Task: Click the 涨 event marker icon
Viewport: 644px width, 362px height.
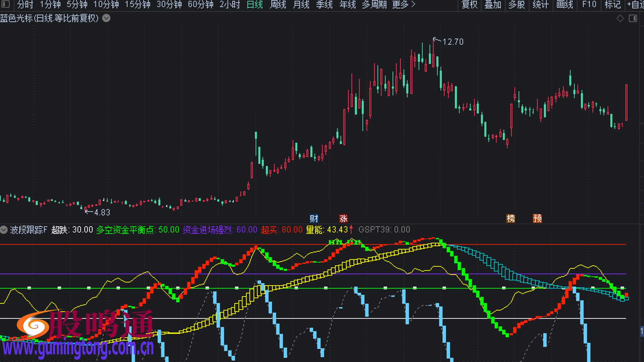Action: pyautogui.click(x=343, y=218)
